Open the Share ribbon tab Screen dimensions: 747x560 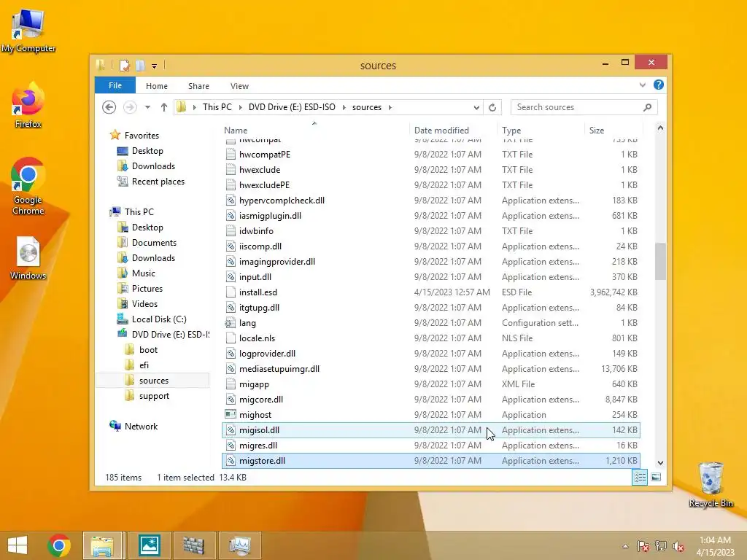coord(198,86)
